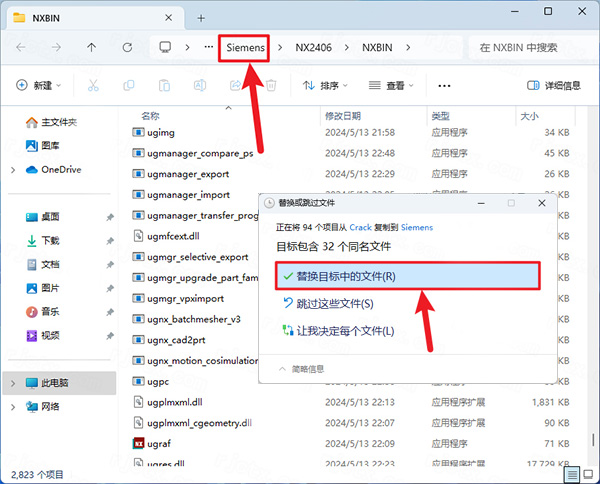Screen dimensions: 600x484
Task: Select the ugmfcext.dll file
Action: click(166, 236)
